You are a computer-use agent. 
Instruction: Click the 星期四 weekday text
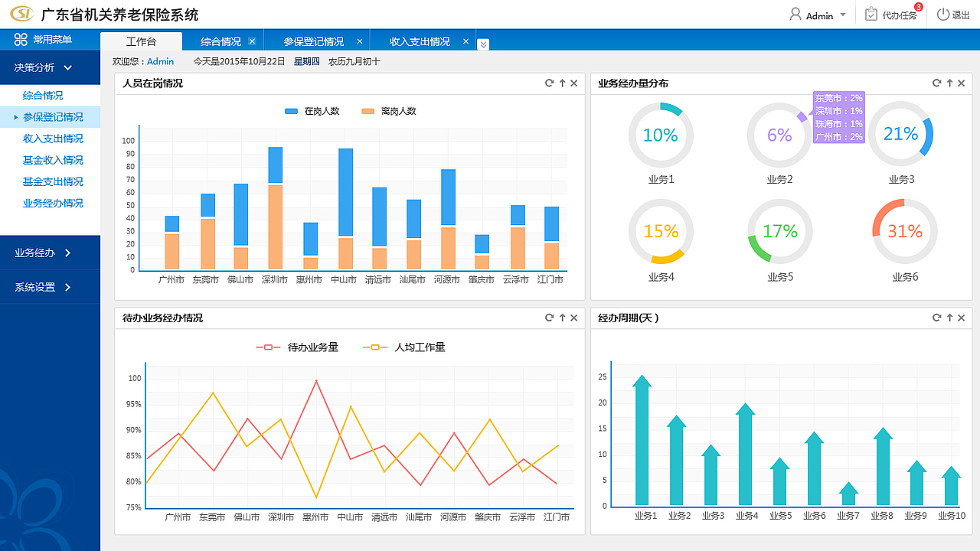coord(307,61)
